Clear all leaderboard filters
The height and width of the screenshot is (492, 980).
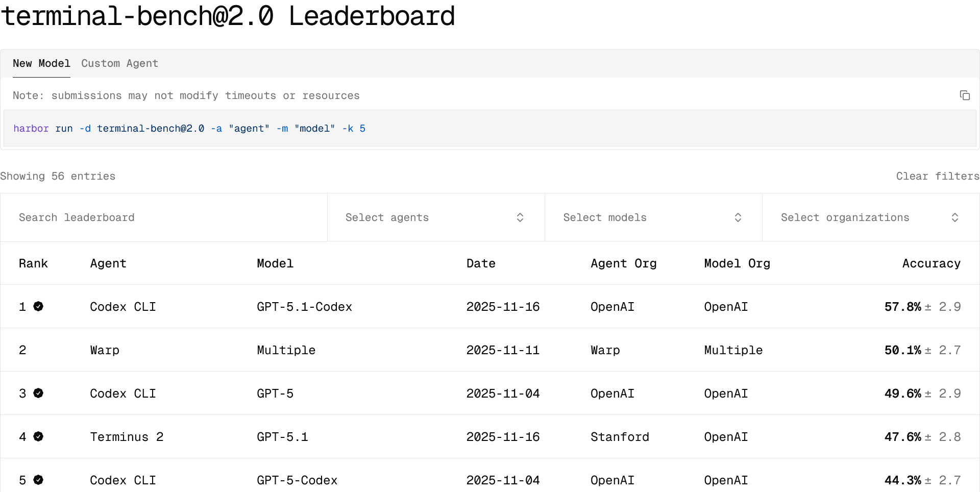(938, 176)
